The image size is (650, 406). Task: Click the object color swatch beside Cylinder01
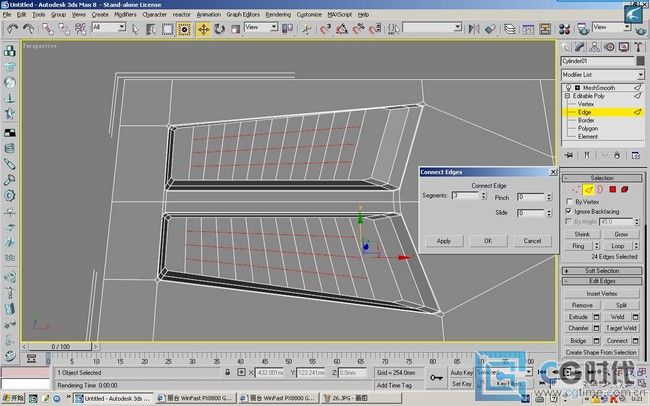pyautogui.click(x=641, y=61)
